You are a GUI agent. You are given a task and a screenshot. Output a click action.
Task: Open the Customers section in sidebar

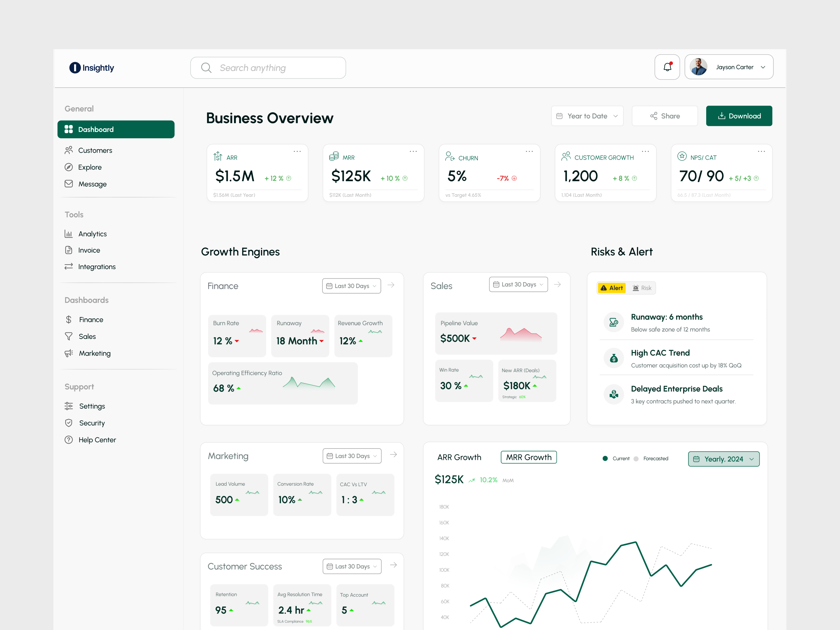[94, 150]
